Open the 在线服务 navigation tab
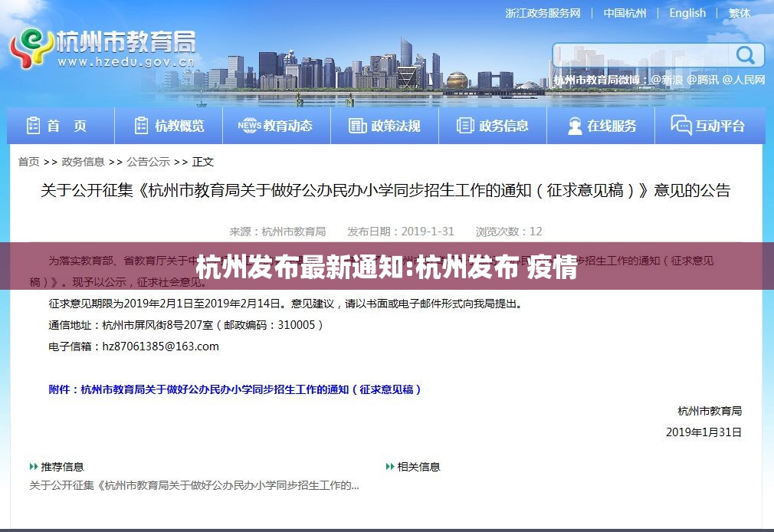 [601, 126]
